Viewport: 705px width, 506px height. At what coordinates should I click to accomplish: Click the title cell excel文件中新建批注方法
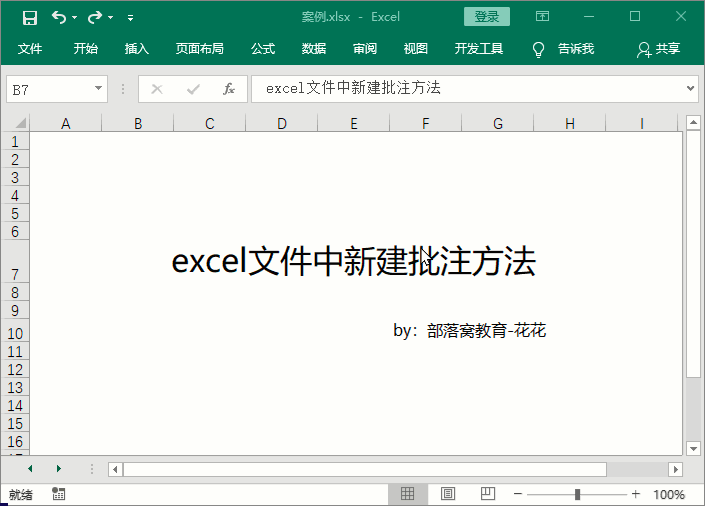[x=353, y=261]
